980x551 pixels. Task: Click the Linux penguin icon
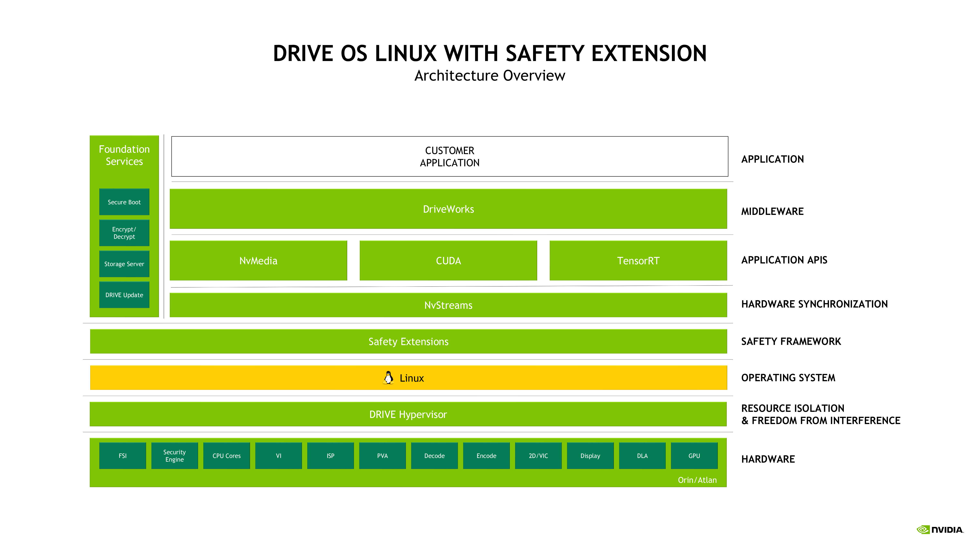pyautogui.click(x=388, y=378)
